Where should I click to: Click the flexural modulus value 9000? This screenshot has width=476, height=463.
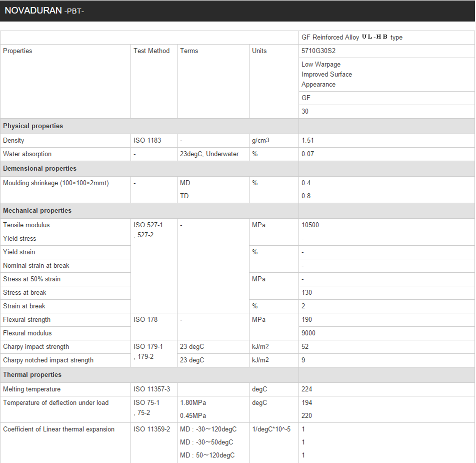coord(308,333)
